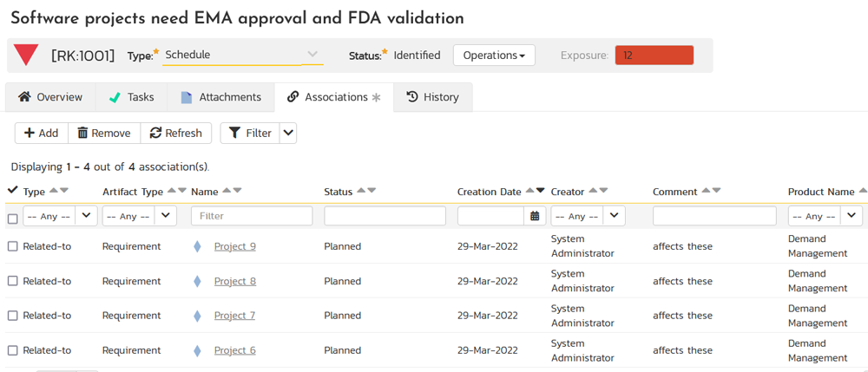Click the requirement icon beside Project 9
This screenshot has width=868, height=372.
click(x=197, y=246)
